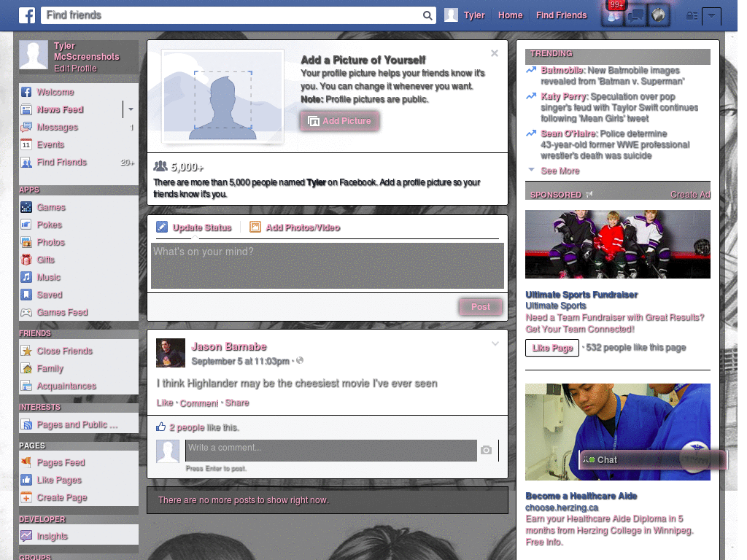747x560 pixels.
Task: Click Like Page button for Ultimate Sports
Action: tap(552, 348)
